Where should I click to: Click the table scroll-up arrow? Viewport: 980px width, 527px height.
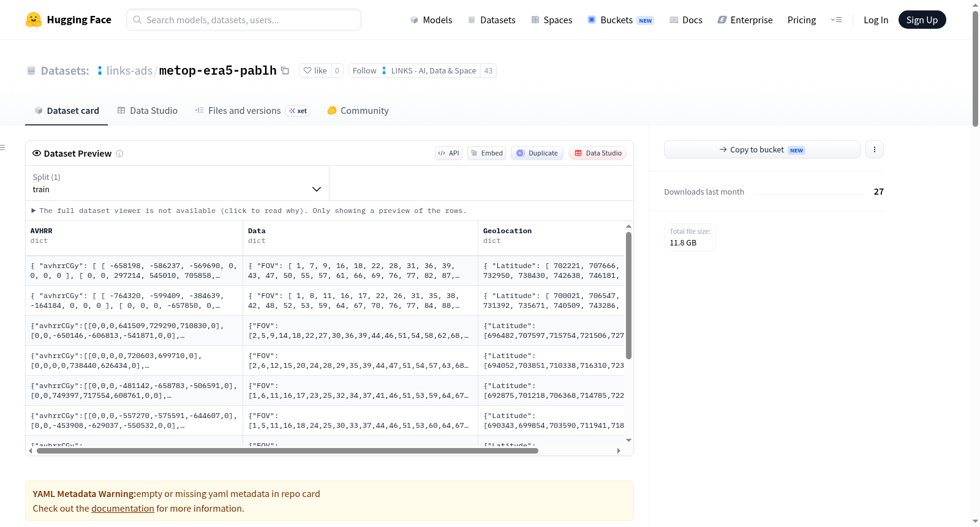628,226
